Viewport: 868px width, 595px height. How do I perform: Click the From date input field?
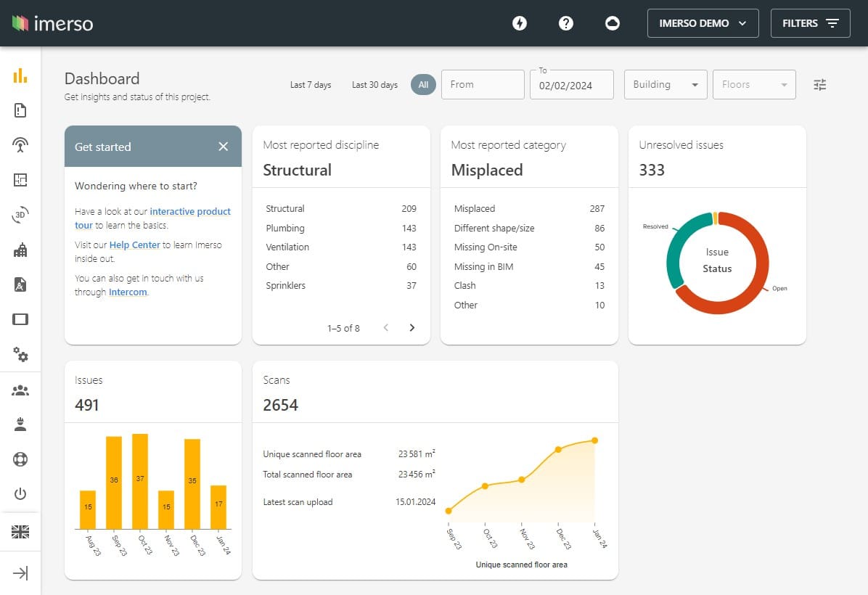click(483, 85)
